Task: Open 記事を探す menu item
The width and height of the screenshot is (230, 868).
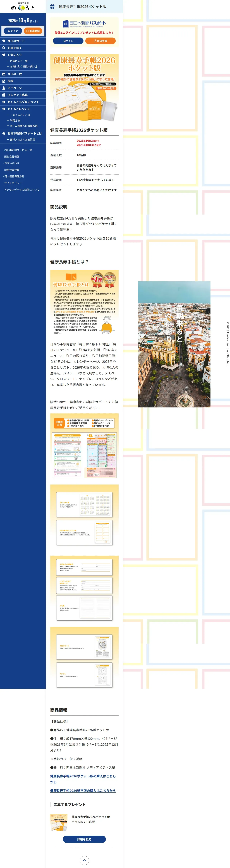Action: click(x=23, y=48)
